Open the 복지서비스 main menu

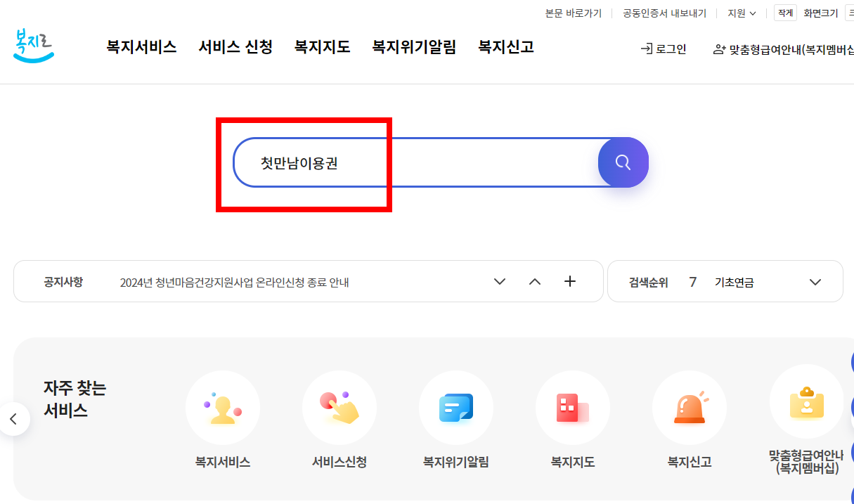[141, 47]
